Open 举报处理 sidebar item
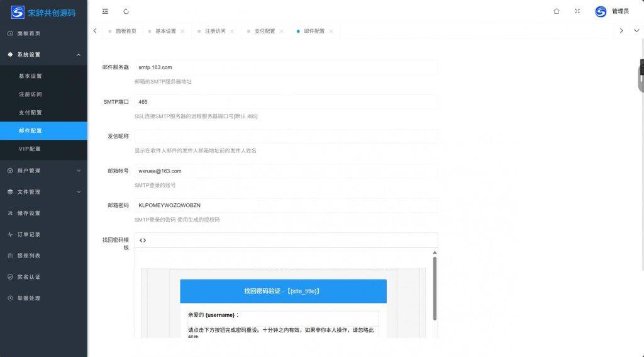Viewport: 644px width, 357px height. tap(43, 298)
